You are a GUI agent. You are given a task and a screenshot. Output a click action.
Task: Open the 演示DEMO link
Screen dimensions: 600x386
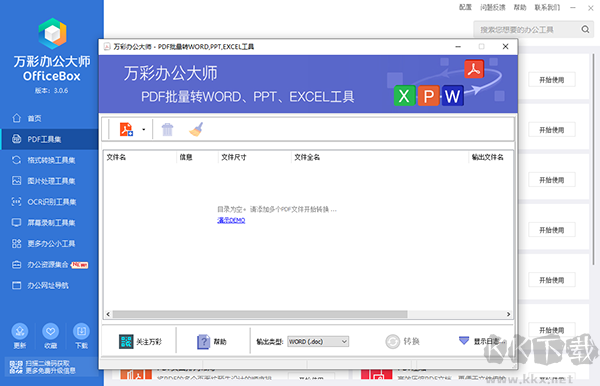231,220
